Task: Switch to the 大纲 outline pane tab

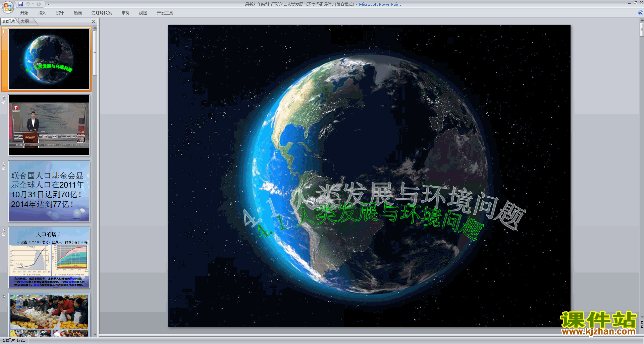Action: 25,21
